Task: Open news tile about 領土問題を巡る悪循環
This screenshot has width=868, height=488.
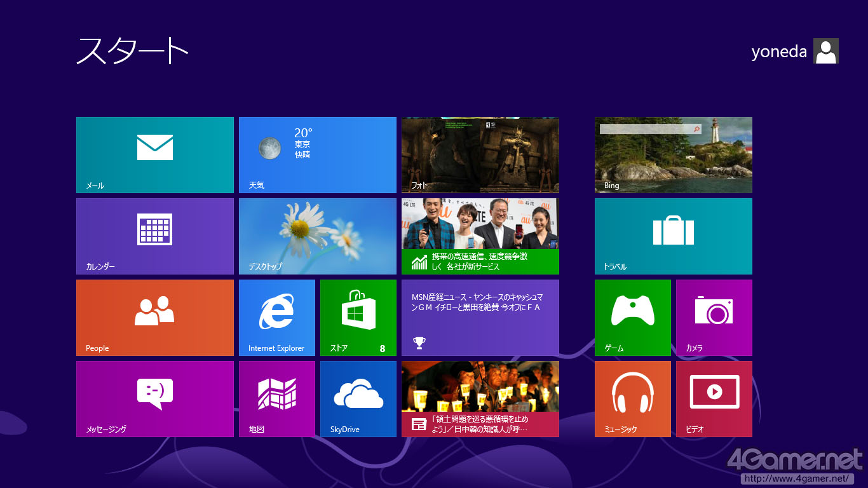Action: [480, 399]
